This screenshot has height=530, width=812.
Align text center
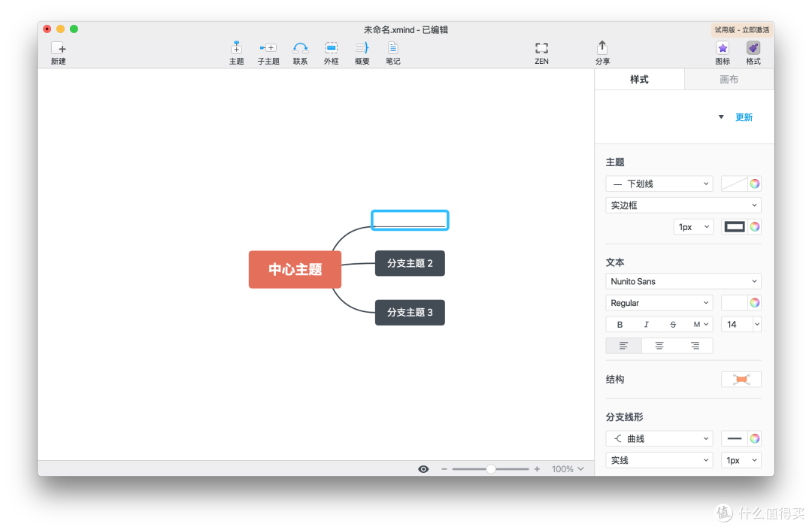tap(659, 346)
